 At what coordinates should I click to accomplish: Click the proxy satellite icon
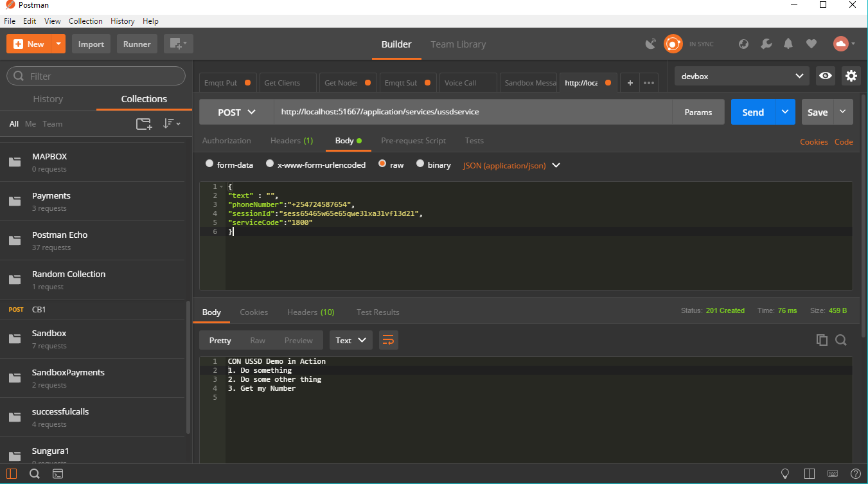pyautogui.click(x=651, y=44)
